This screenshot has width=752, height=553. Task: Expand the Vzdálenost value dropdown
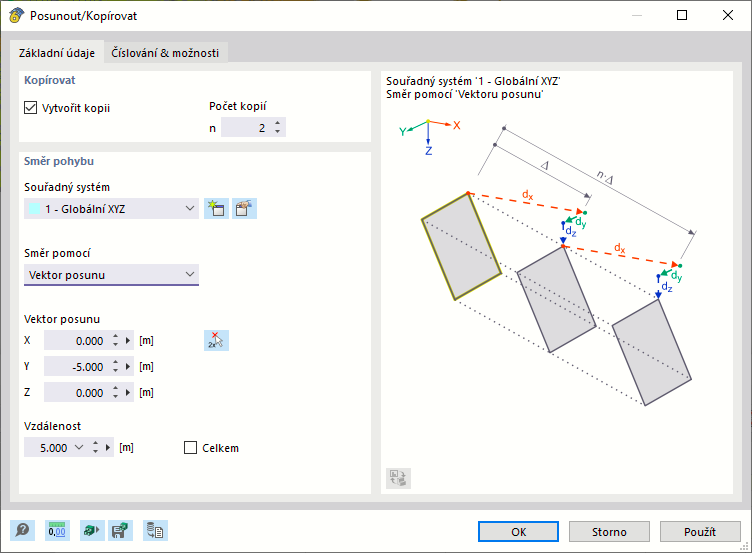79,447
